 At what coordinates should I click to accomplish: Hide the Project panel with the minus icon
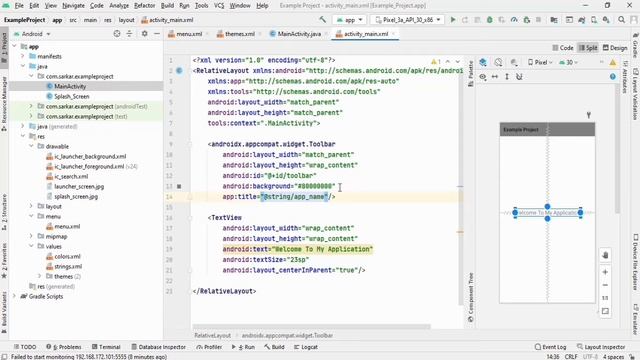(157, 34)
